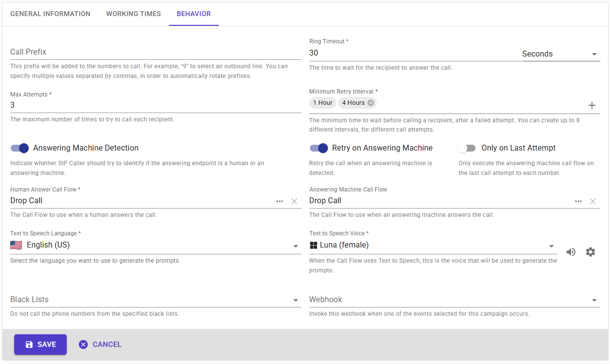610x364 pixels.
Task: Browse Human Answer Call Flow with ellipsis icon
Action: tap(280, 201)
